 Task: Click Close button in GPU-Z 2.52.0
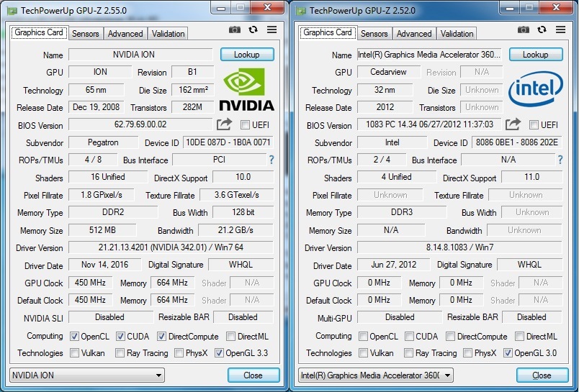(x=542, y=375)
